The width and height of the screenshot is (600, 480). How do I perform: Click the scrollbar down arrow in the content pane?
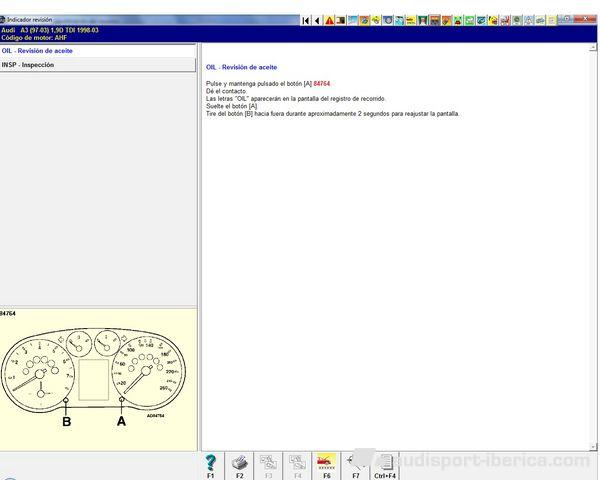pyautogui.click(x=593, y=447)
